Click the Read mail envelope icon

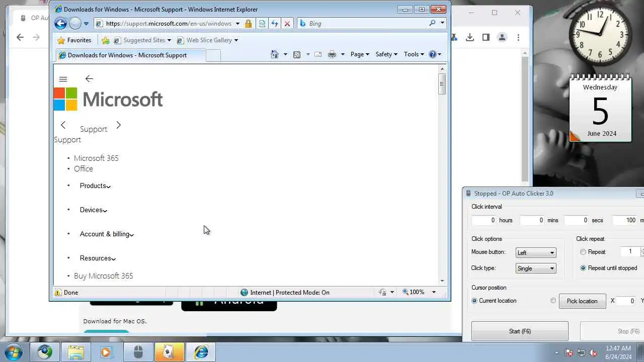click(x=318, y=54)
